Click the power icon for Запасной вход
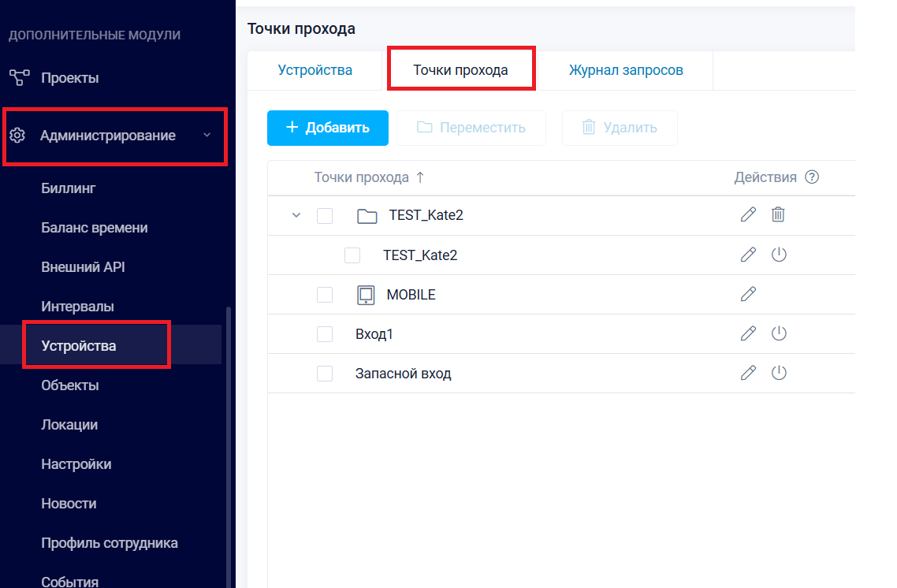897x588 pixels. [x=779, y=373]
